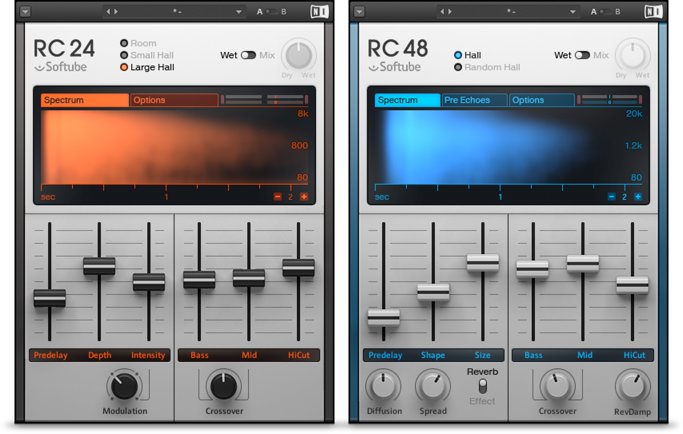Click the NI logo on RC 24
The image size is (683, 434).
click(x=318, y=11)
